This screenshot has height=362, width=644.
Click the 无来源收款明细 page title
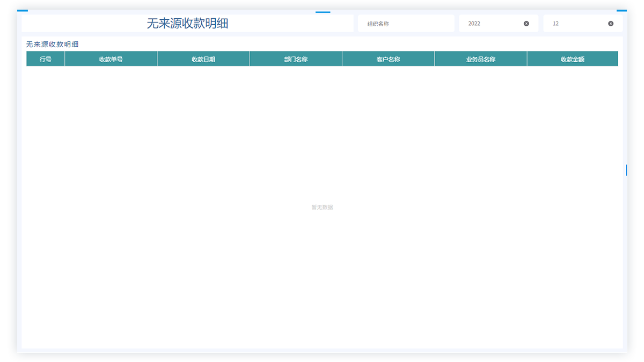[187, 24]
